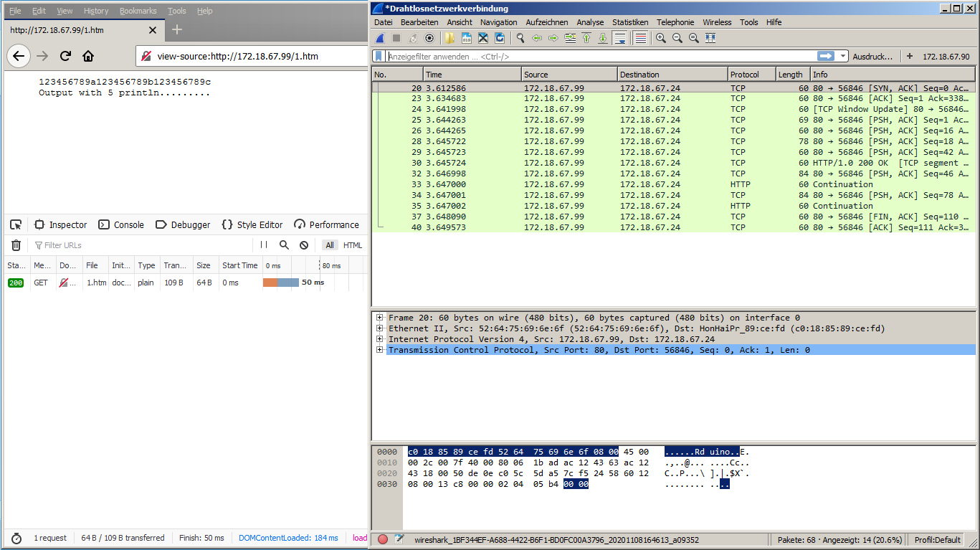The width and height of the screenshot is (980, 550).
Task: Open the Statistiken menu
Action: (x=630, y=22)
